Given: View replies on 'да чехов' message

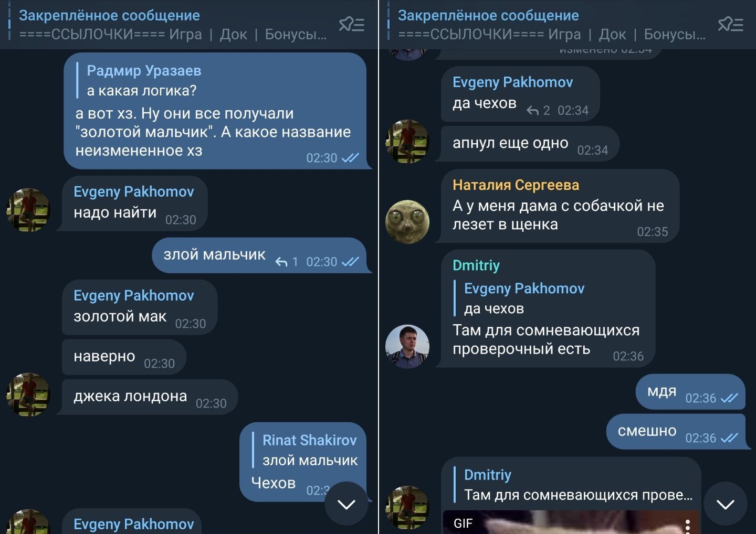Looking at the screenshot, I should coord(538,110).
